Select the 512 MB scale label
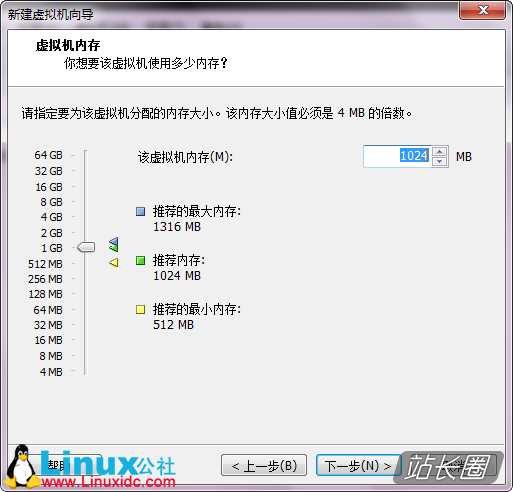Screen dimensions: 513x492 coord(45,264)
